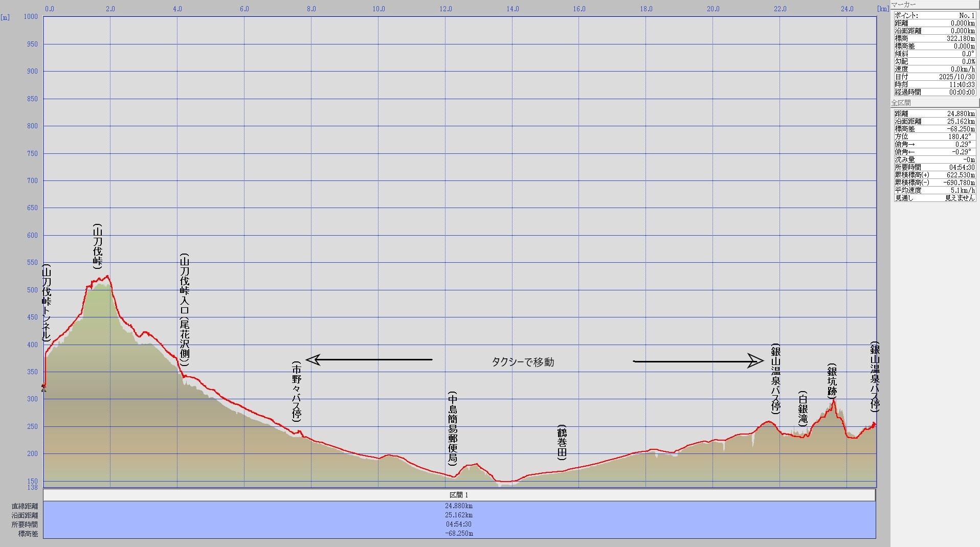Click the 鶴巻田 label
The width and height of the screenshot is (980, 547).
(562, 442)
